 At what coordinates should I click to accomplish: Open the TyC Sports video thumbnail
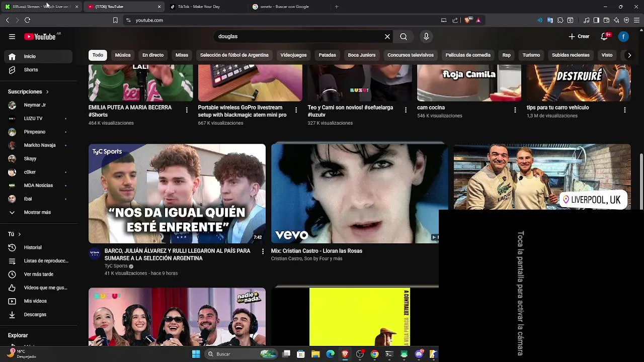tap(177, 194)
